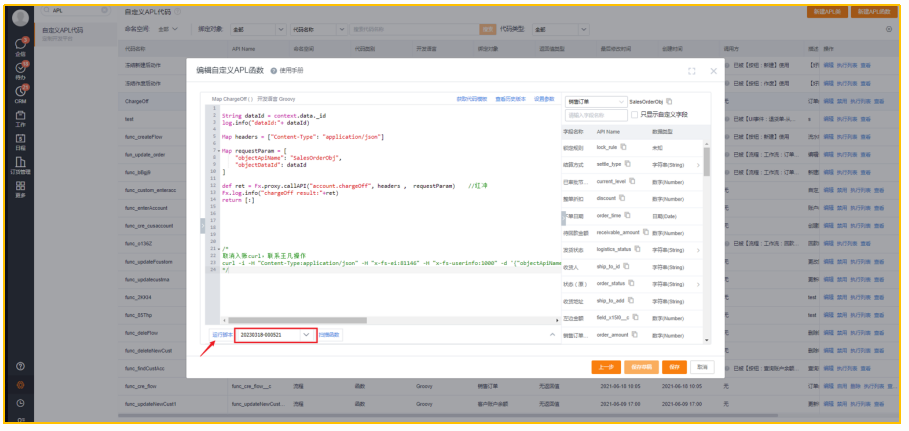Click the 请输入字段名称 field search input
This screenshot has height=431, width=909.
coord(597,115)
